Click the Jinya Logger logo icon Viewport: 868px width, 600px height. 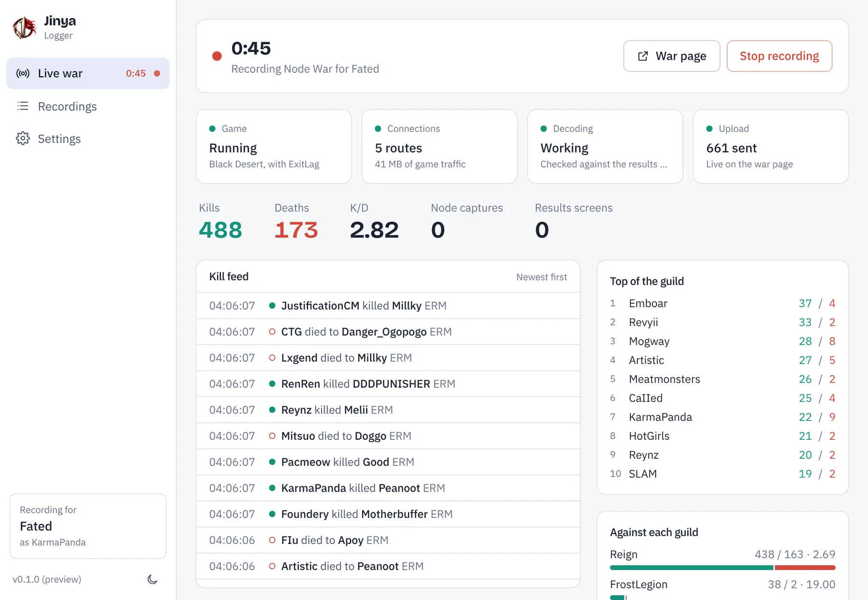pyautogui.click(x=24, y=27)
